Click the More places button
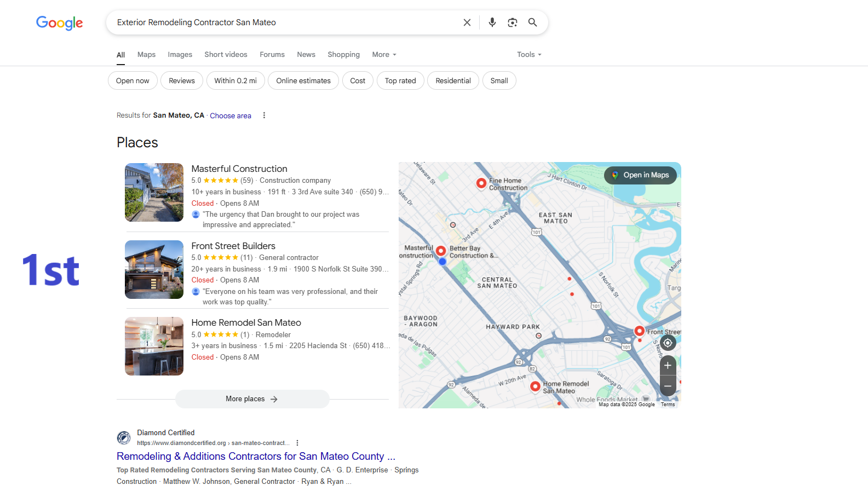868x491 pixels. tap(252, 399)
